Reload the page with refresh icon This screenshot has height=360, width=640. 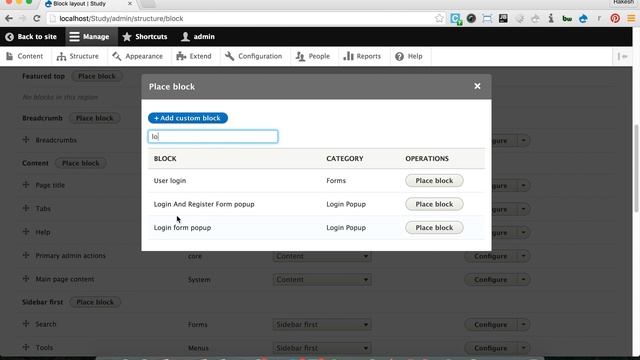(x=37, y=18)
